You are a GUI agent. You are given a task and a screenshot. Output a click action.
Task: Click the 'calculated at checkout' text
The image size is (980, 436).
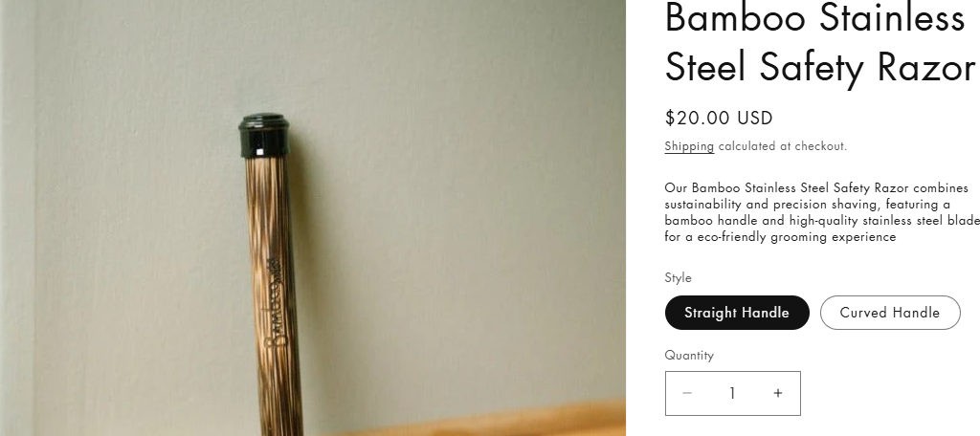click(x=783, y=146)
